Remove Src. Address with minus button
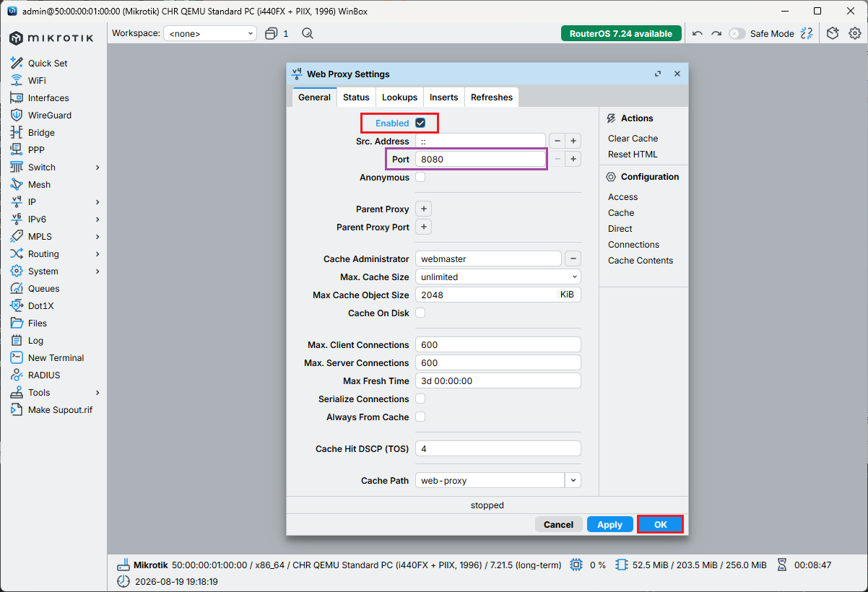Viewport: 868px width, 592px height. coord(557,141)
